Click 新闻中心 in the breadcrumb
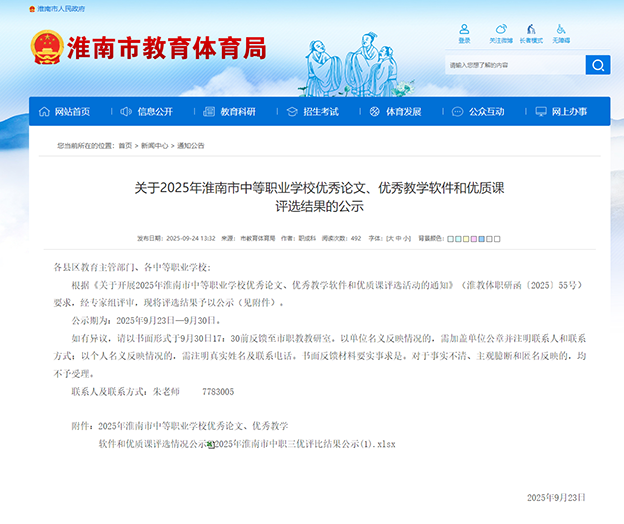 coord(154,146)
